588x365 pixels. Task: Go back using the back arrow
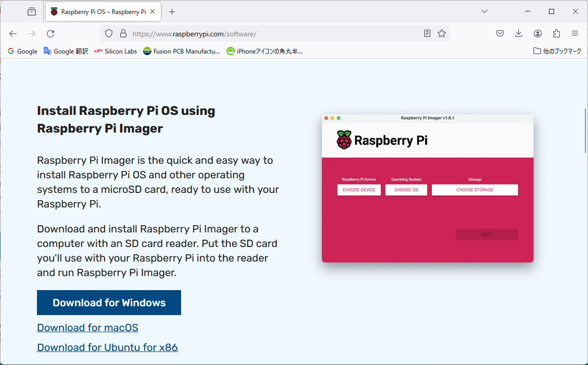pyautogui.click(x=12, y=33)
